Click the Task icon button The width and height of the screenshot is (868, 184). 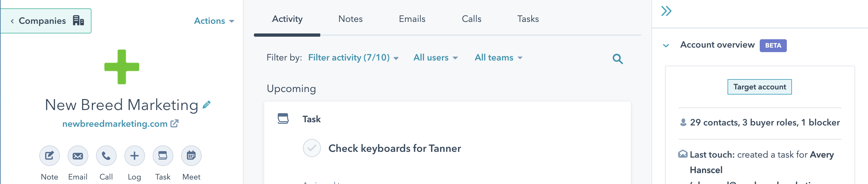tap(163, 156)
